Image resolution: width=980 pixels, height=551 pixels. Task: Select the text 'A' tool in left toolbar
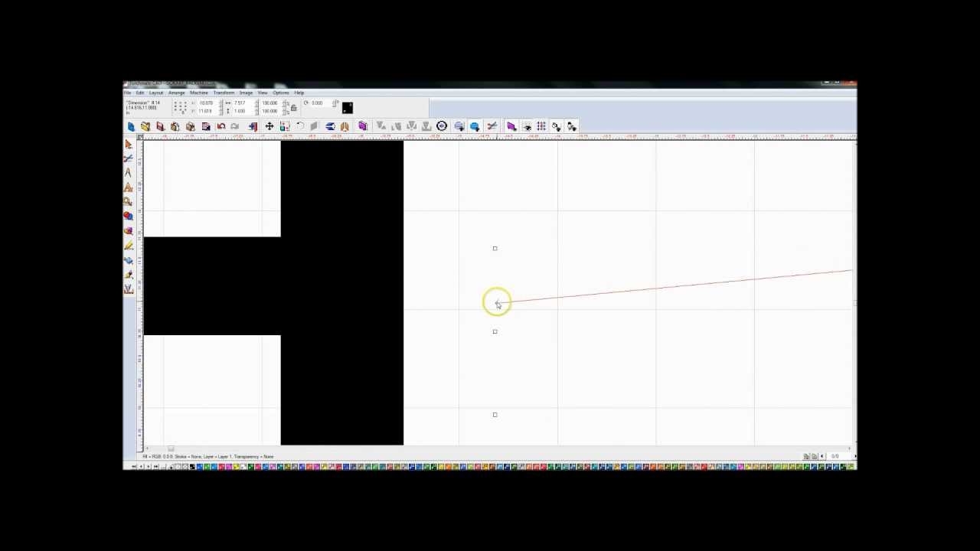[129, 173]
